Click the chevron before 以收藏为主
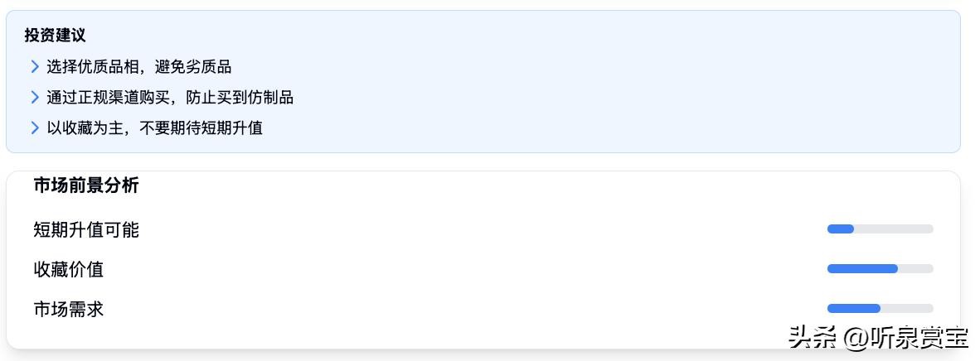Viewport: 980px width, 361px height. 35,128
